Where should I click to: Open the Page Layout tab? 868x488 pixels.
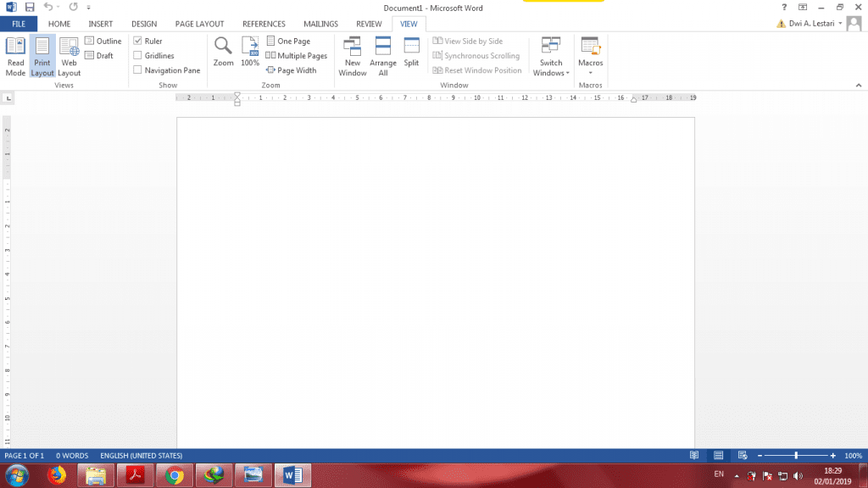click(199, 24)
